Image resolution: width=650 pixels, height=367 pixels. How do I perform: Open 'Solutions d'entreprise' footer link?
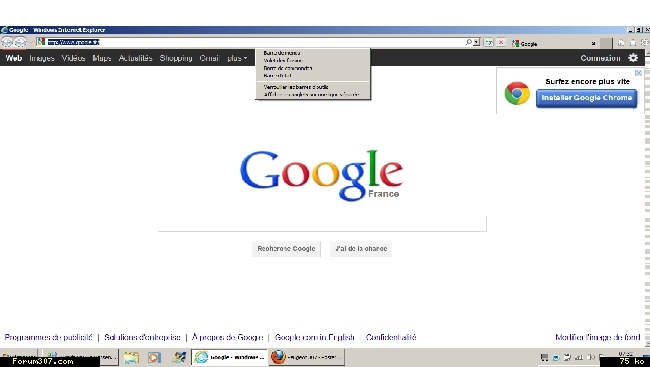[x=142, y=337]
